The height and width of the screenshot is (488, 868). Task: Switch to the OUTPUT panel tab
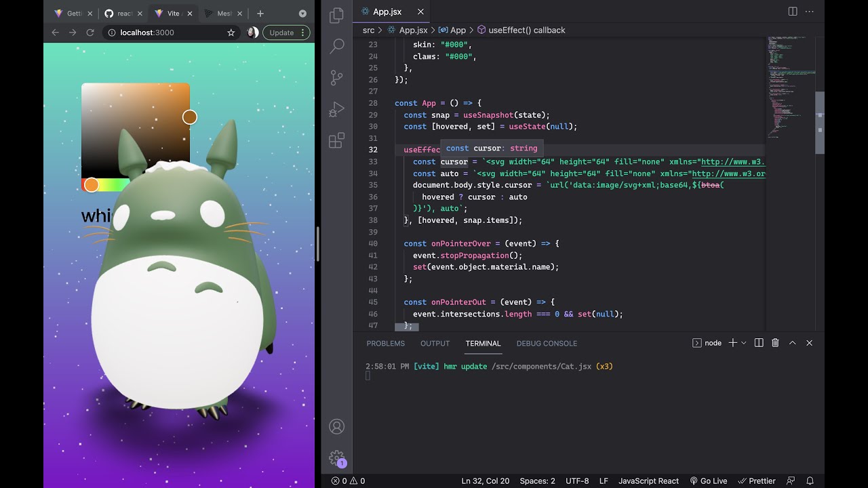point(435,344)
